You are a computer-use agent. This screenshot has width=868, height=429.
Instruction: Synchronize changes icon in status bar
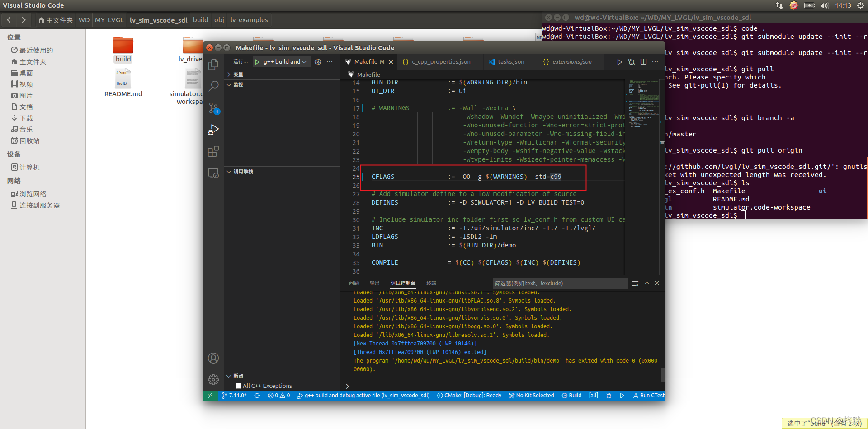click(257, 396)
